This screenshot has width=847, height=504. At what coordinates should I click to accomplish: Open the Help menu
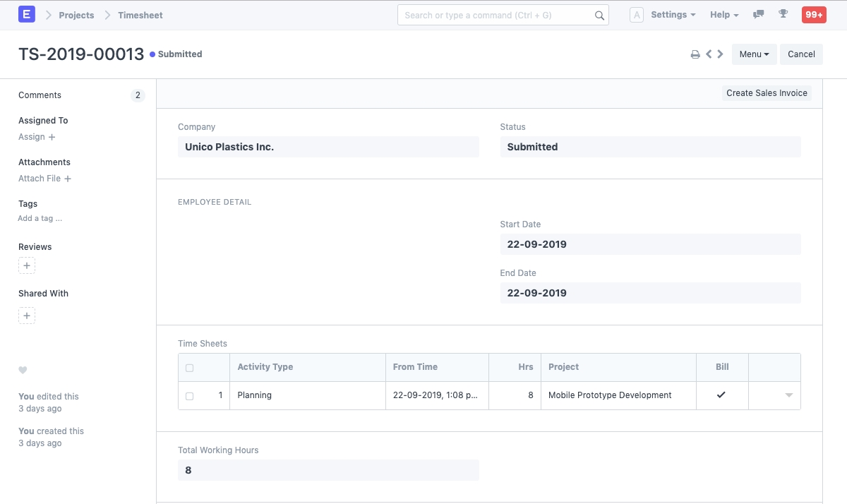coord(724,15)
